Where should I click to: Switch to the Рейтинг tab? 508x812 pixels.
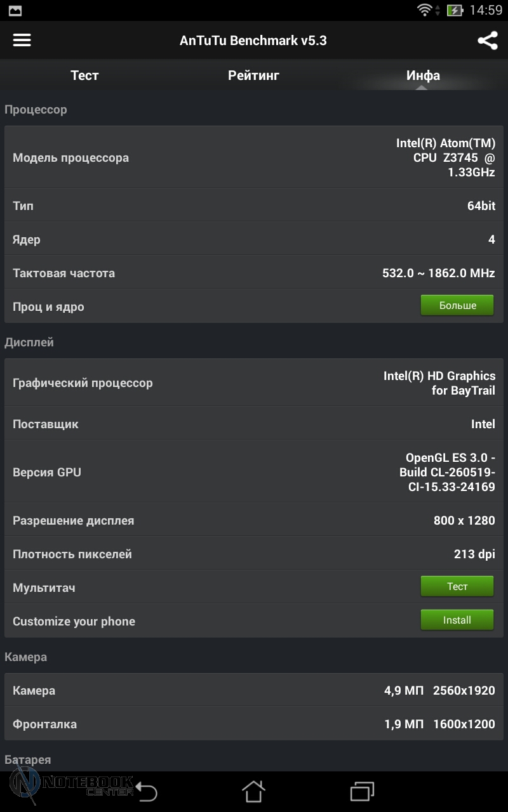[254, 75]
